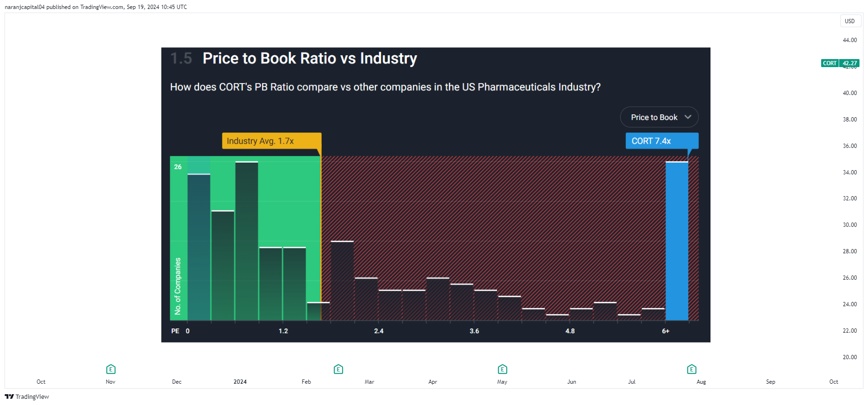Click the blue CORT 6+ bar
868x405 pixels.
pos(677,241)
